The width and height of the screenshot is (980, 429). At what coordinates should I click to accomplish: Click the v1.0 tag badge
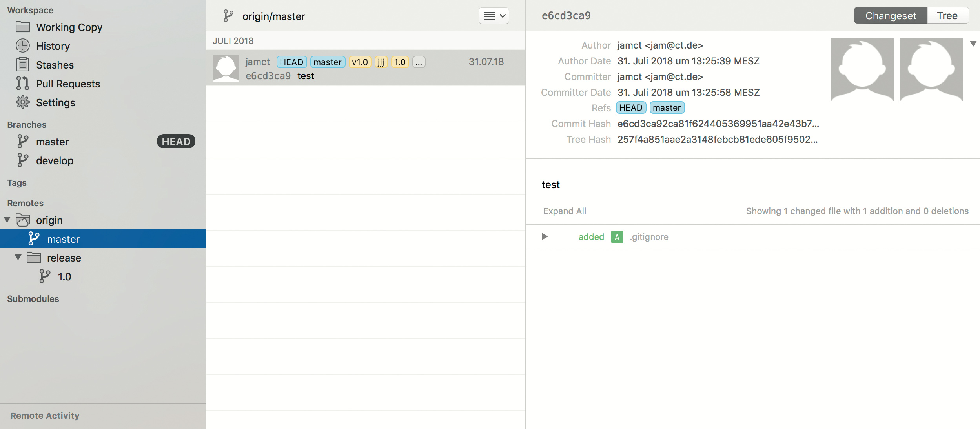click(x=360, y=62)
